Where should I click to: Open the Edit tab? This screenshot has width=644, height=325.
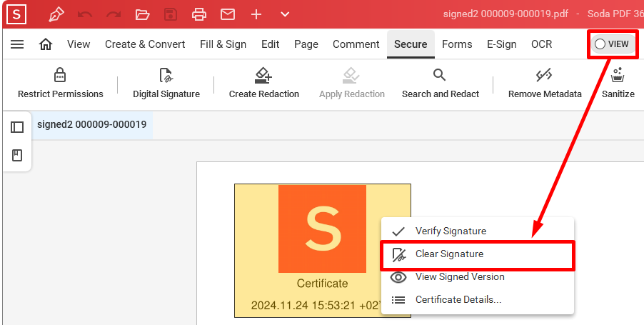[271, 44]
